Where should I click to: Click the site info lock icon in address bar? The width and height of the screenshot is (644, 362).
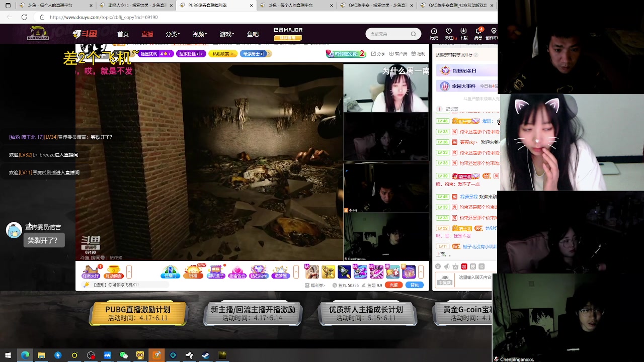pyautogui.click(x=42, y=17)
